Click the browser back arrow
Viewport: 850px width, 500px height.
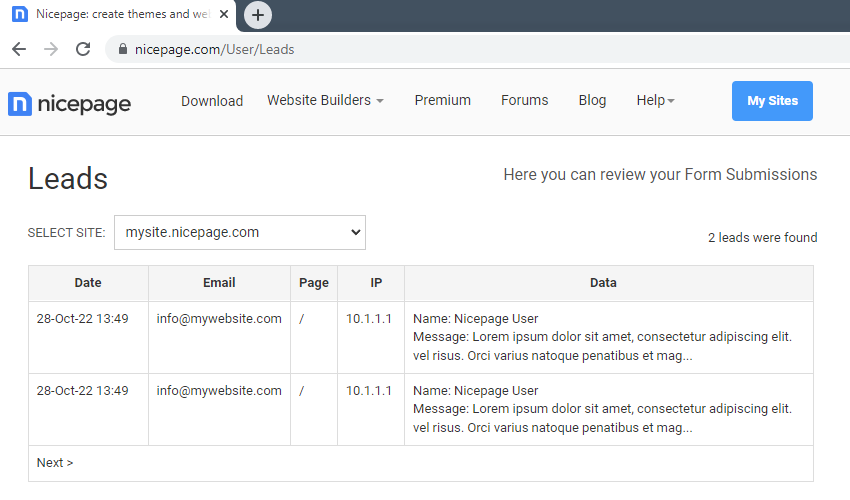(x=19, y=49)
